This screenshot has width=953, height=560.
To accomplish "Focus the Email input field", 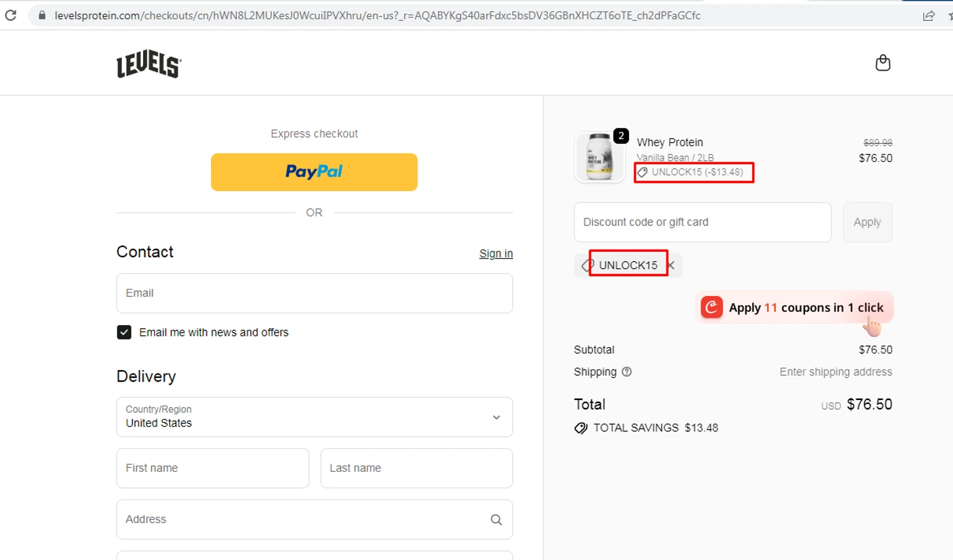I will [x=314, y=293].
